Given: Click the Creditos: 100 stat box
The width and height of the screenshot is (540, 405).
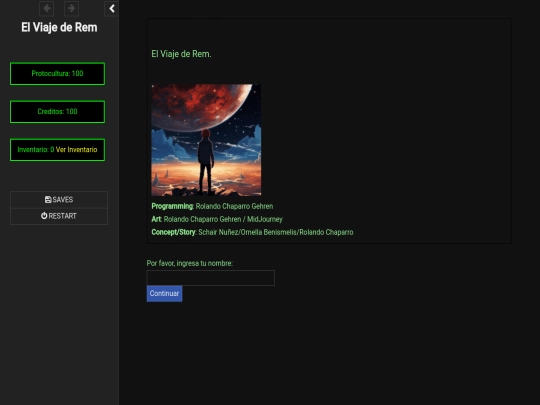Looking at the screenshot, I should coord(58,112).
